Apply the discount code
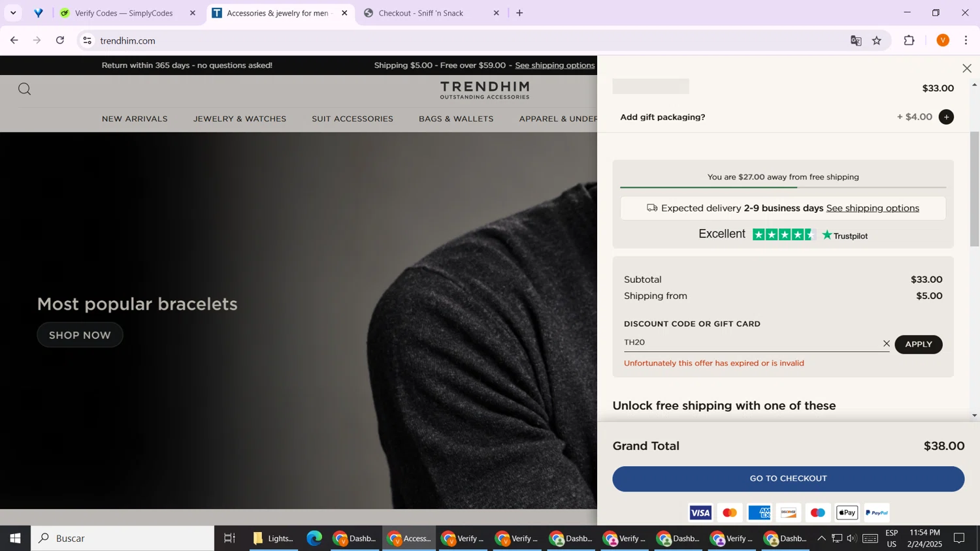 pyautogui.click(x=918, y=344)
